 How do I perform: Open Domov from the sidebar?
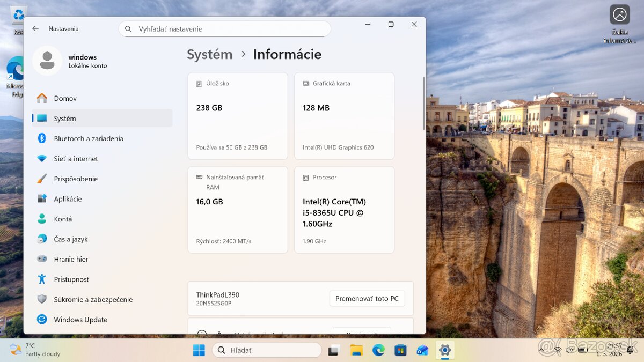click(x=42, y=98)
